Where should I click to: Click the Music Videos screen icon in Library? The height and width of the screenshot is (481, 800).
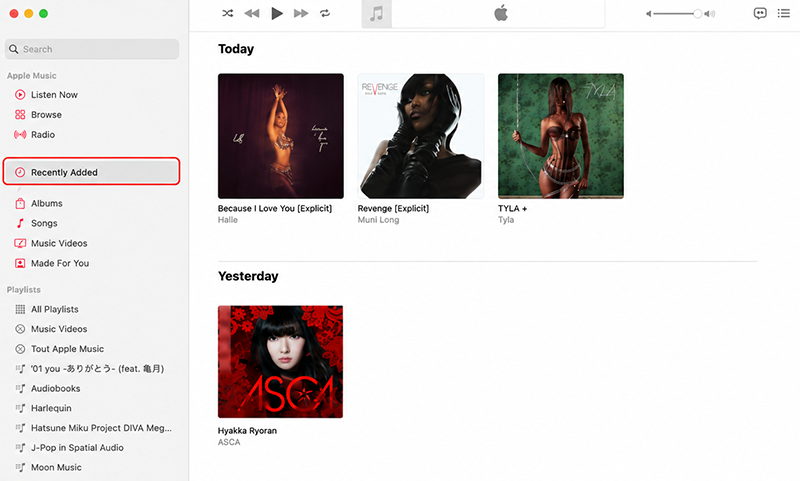[x=20, y=243]
